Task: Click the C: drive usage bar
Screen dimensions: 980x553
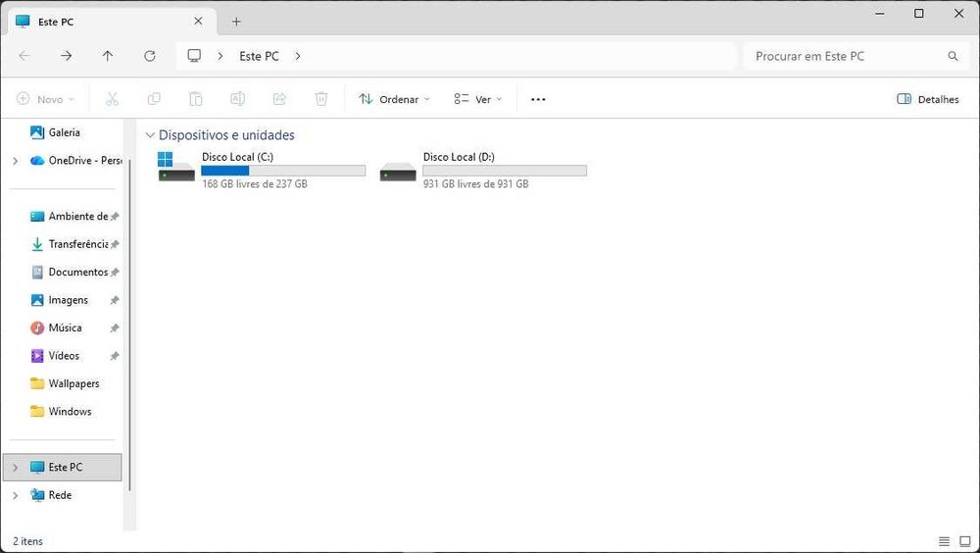Action: [x=283, y=171]
